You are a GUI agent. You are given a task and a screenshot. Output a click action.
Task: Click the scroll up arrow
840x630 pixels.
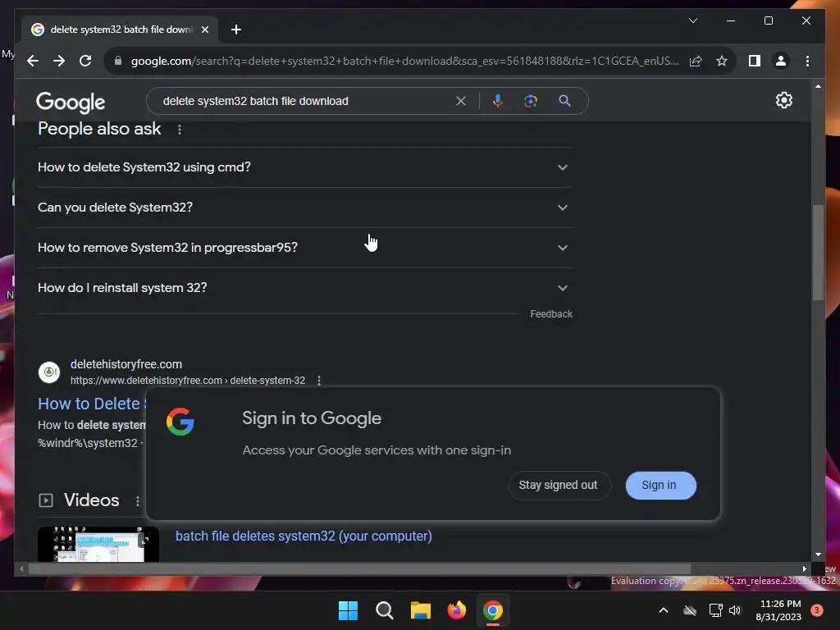tap(818, 86)
